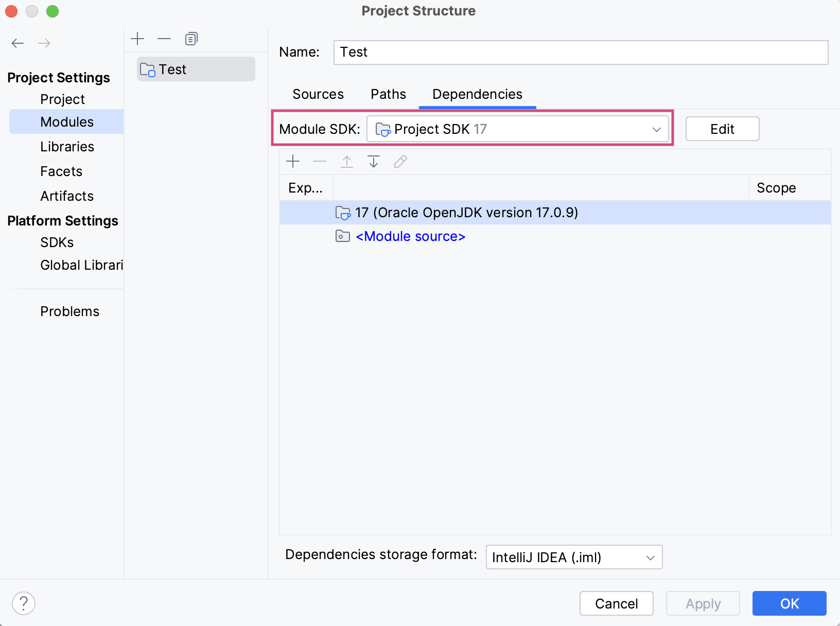This screenshot has height=626, width=840.
Task: Add a new module with plus icon
Action: tap(137, 39)
